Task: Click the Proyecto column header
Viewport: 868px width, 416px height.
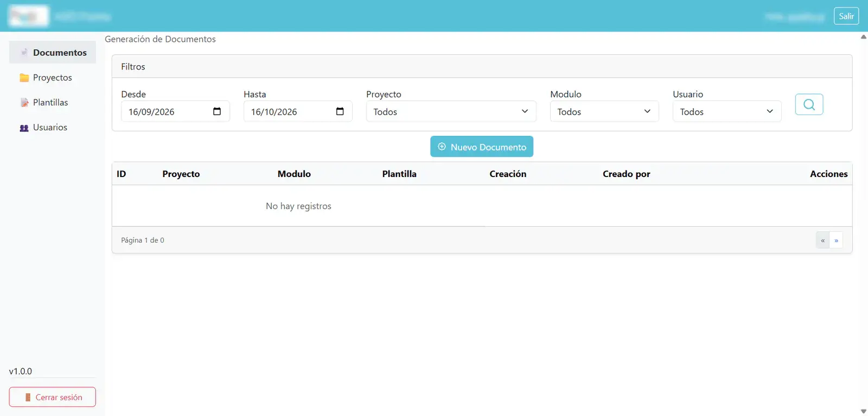Action: coord(181,174)
